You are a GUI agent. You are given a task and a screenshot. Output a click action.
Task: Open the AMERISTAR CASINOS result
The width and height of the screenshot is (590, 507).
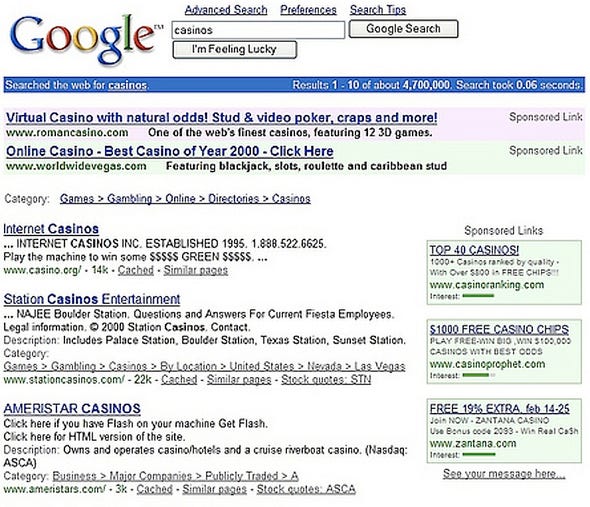(72, 408)
